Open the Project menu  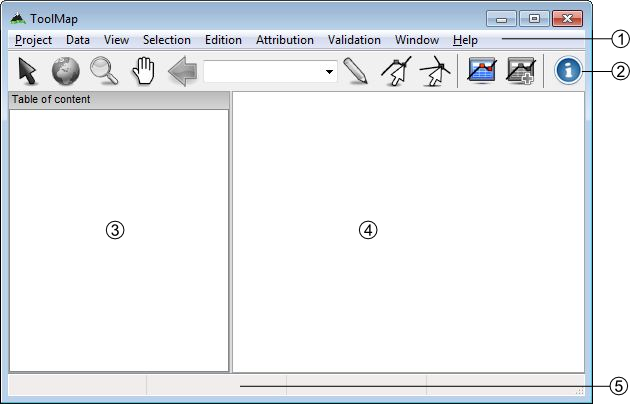click(33, 40)
